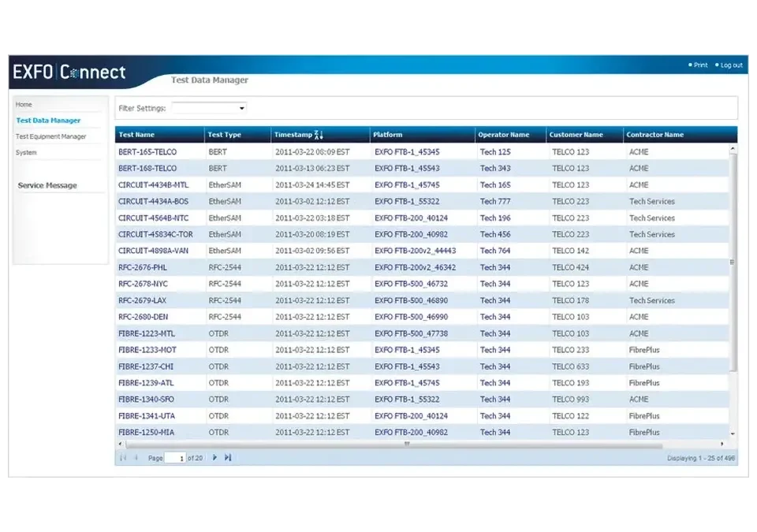Open test RFC-2676-PHL
The width and height of the screenshot is (757, 532).
pyautogui.click(x=143, y=267)
